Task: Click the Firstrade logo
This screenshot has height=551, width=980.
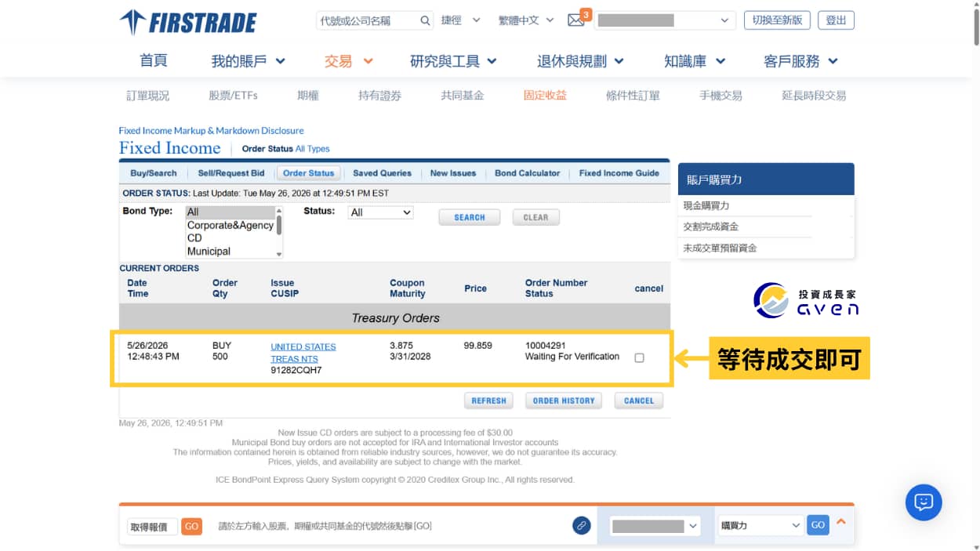Action: click(x=188, y=22)
